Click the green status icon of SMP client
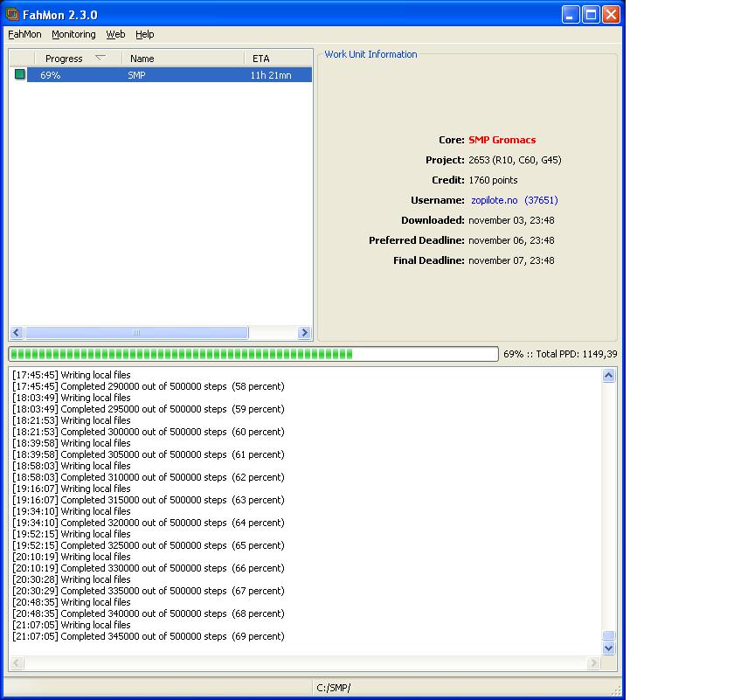This screenshot has height=700, width=734. pos(19,74)
